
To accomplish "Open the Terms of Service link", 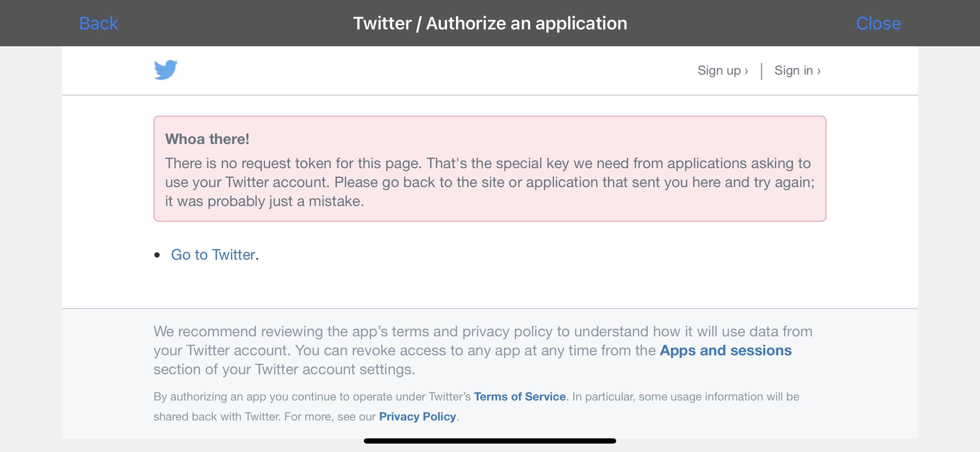I will 520,396.
